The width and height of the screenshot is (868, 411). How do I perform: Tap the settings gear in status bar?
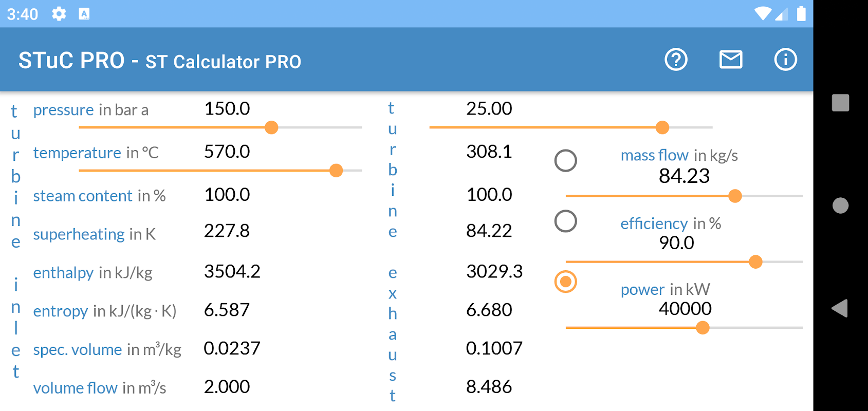(x=59, y=14)
